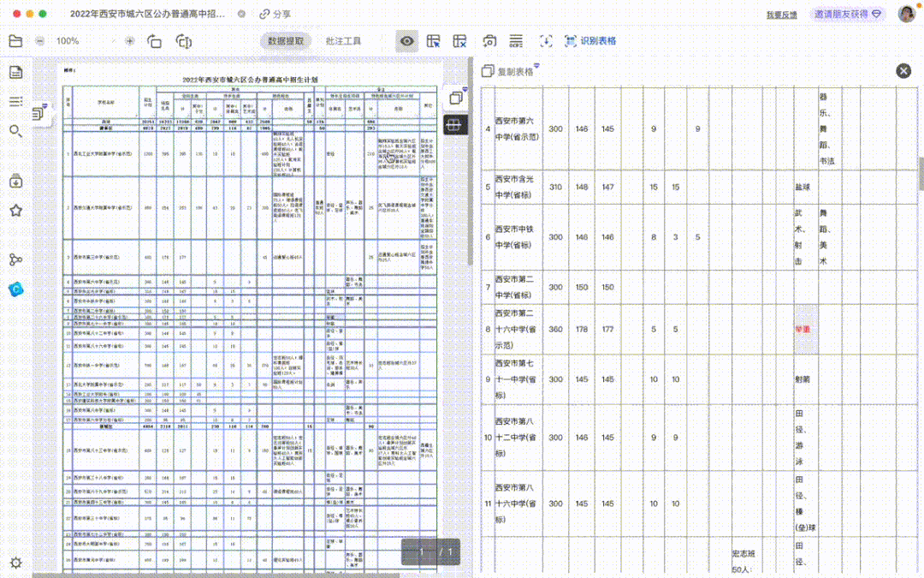Click the download box sidebar icon
The image size is (924, 578).
16,181
